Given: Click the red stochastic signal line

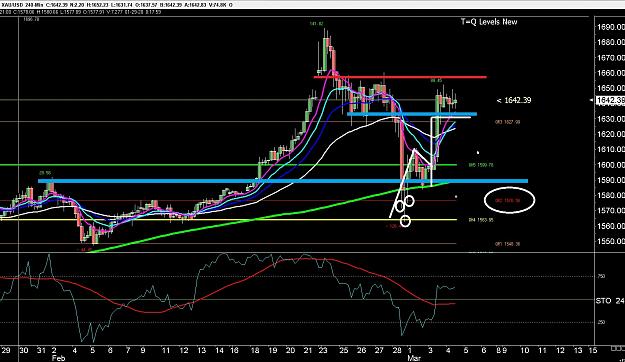Looking at the screenshot, I should tap(227, 285).
